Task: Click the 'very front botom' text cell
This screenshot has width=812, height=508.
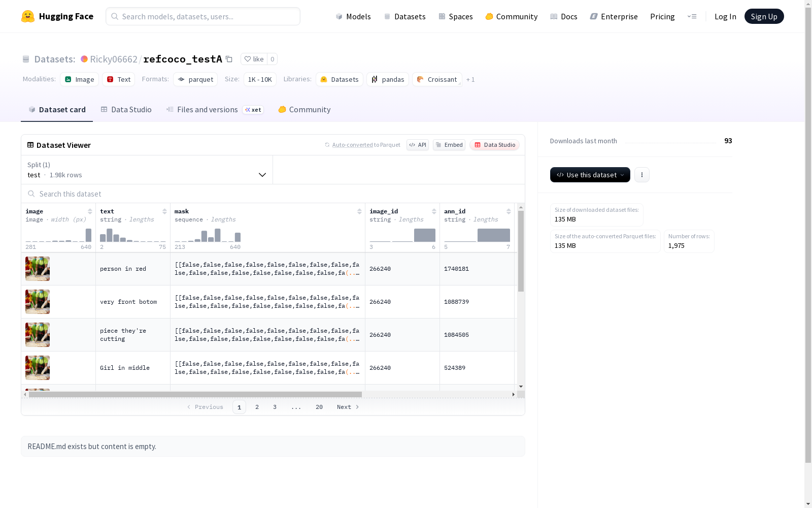Action: click(133, 302)
